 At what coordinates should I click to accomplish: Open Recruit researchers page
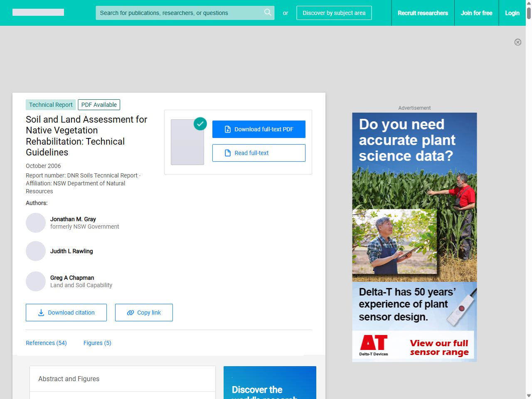(x=423, y=13)
